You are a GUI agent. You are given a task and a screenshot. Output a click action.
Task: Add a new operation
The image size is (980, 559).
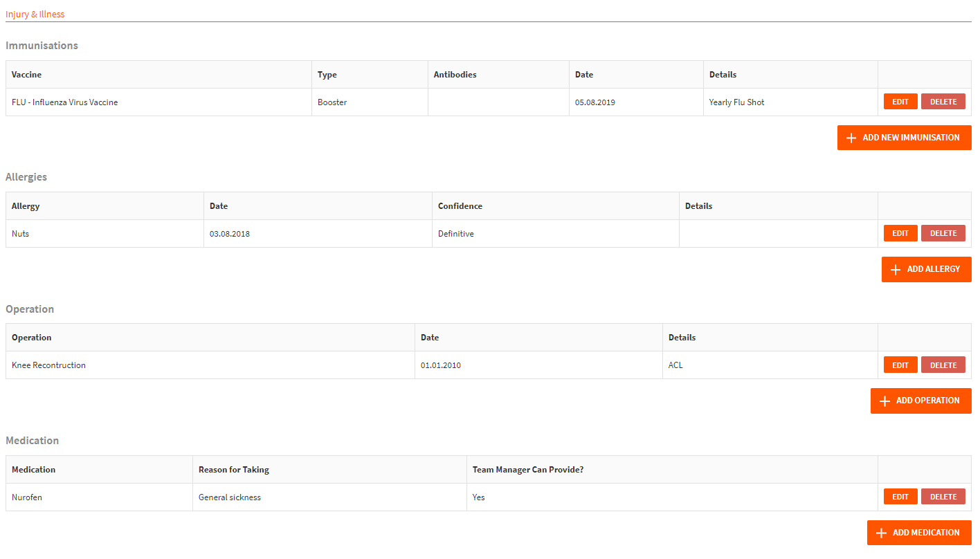921,401
